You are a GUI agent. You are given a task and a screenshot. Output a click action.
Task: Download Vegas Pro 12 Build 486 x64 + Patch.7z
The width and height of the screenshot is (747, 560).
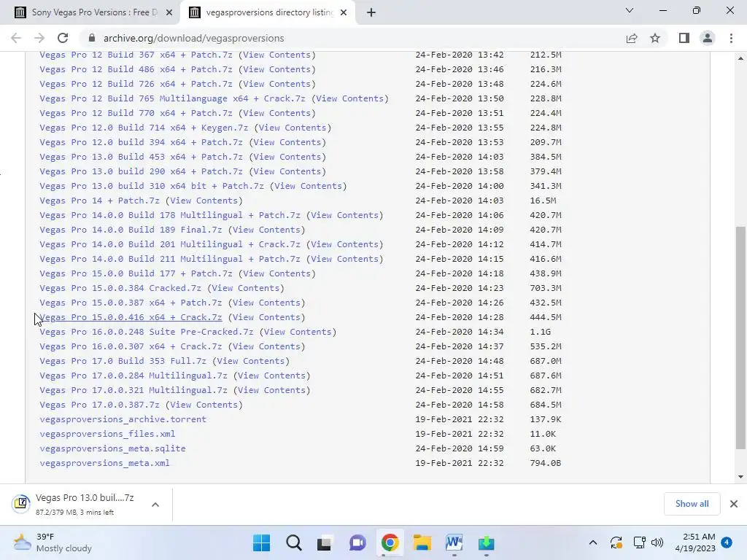136,69
